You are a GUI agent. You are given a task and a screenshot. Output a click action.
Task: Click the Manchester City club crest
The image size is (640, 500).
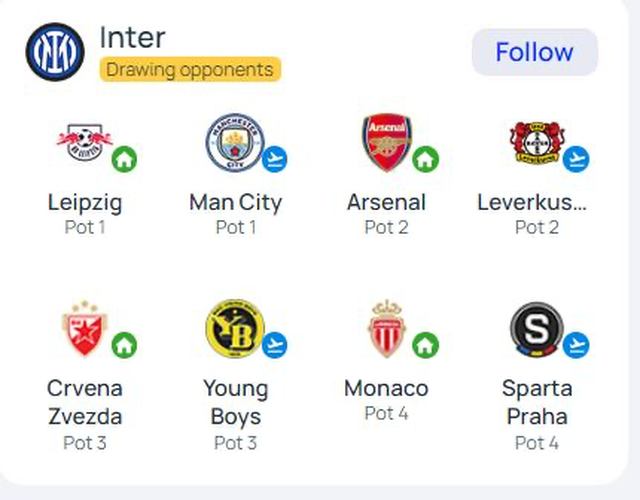(233, 141)
